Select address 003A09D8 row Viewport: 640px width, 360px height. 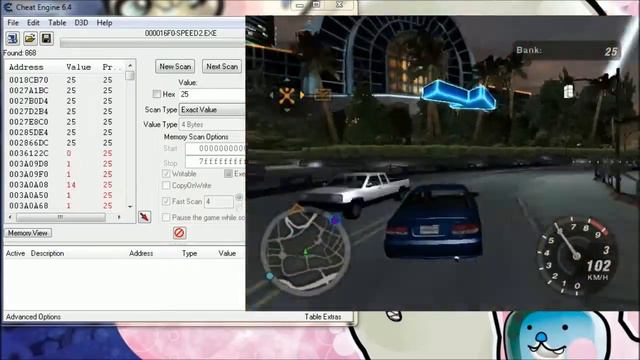(x=65, y=164)
